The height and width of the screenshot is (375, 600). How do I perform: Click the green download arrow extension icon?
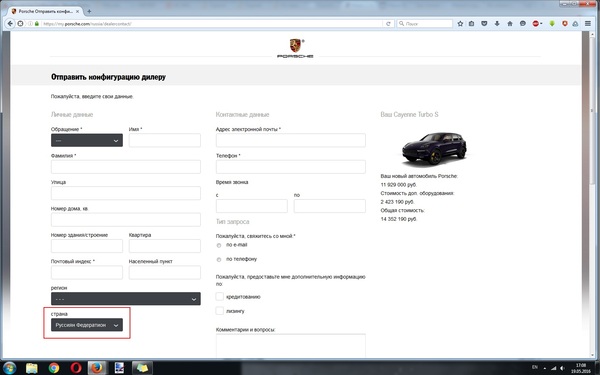[552, 23]
